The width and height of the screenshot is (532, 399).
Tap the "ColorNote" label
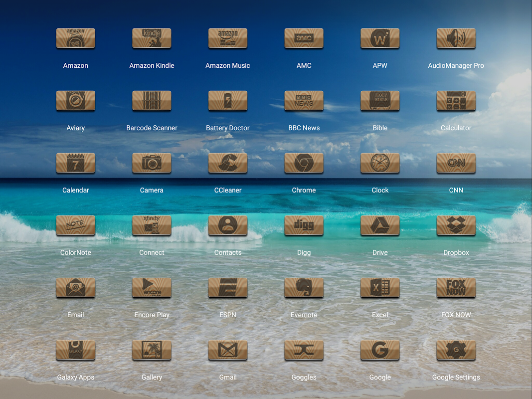[x=75, y=253]
